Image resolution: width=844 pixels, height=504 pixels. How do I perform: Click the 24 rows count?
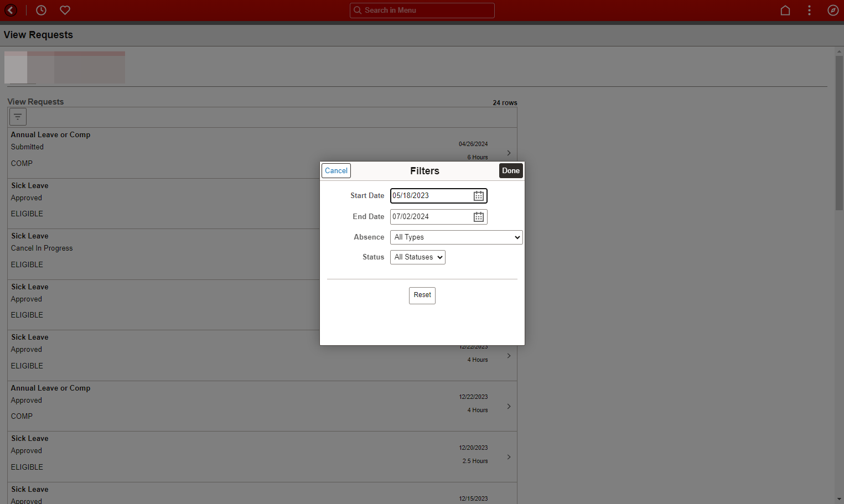click(505, 103)
